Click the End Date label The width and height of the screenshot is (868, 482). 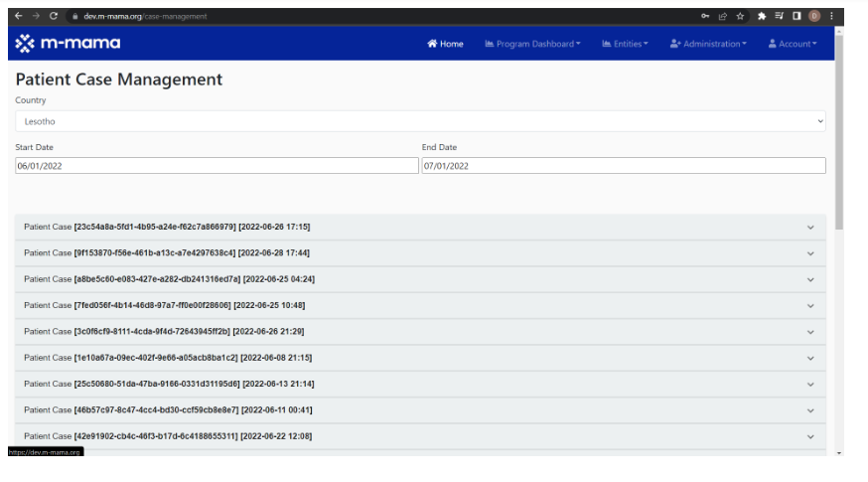[440, 147]
